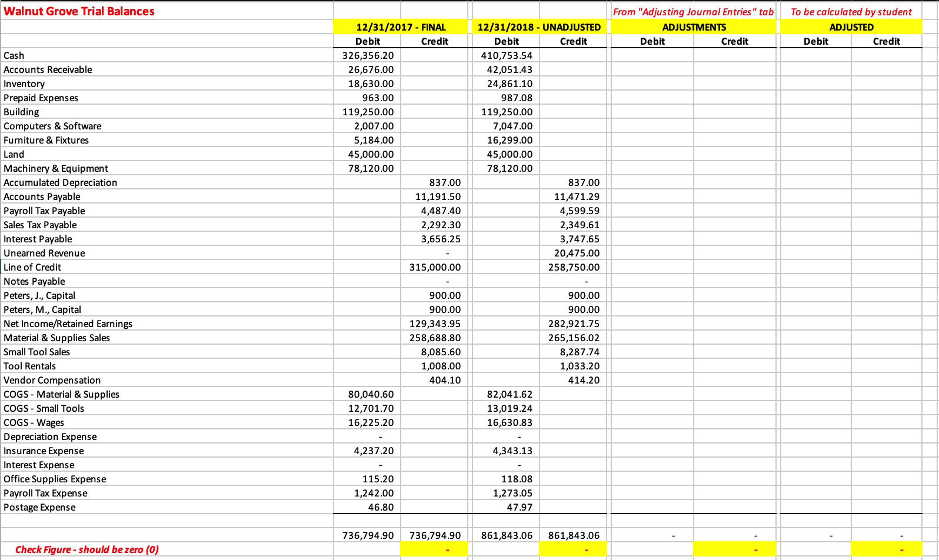The image size is (939, 560).
Task: Select Payroll Tax Expense value 1,273.05
Action: tap(506, 493)
